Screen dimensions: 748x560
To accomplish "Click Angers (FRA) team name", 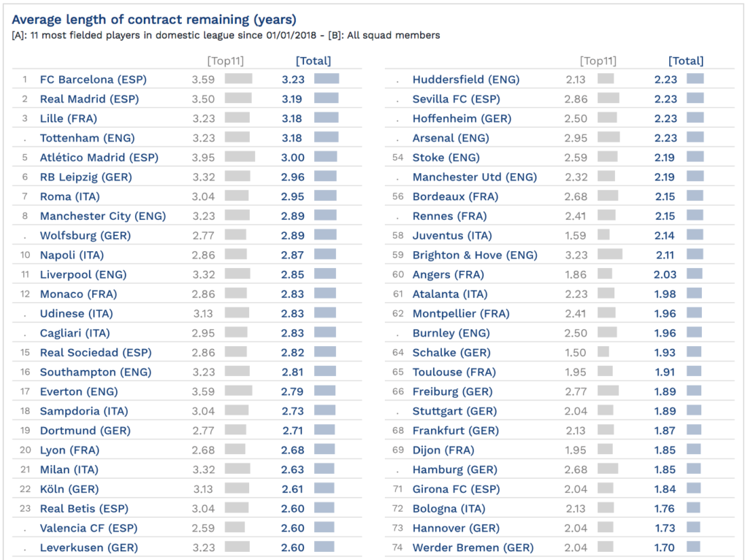I will tap(448, 275).
